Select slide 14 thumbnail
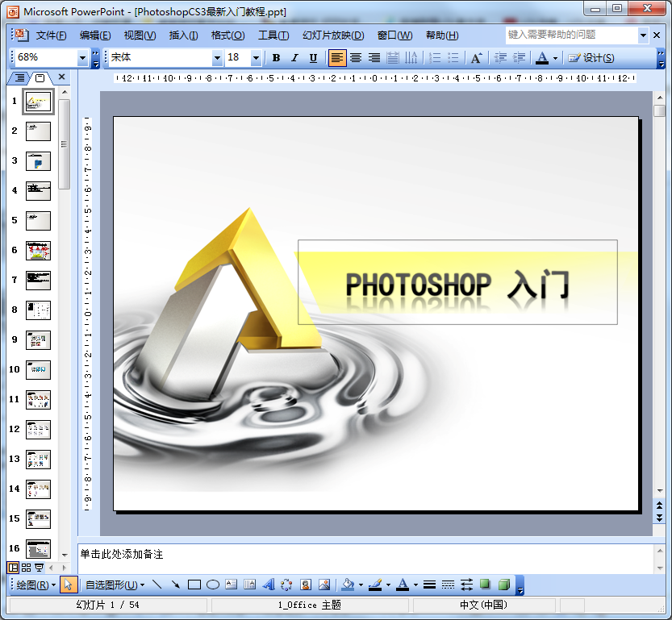Screen dimensions: 672x620 [x=38, y=489]
